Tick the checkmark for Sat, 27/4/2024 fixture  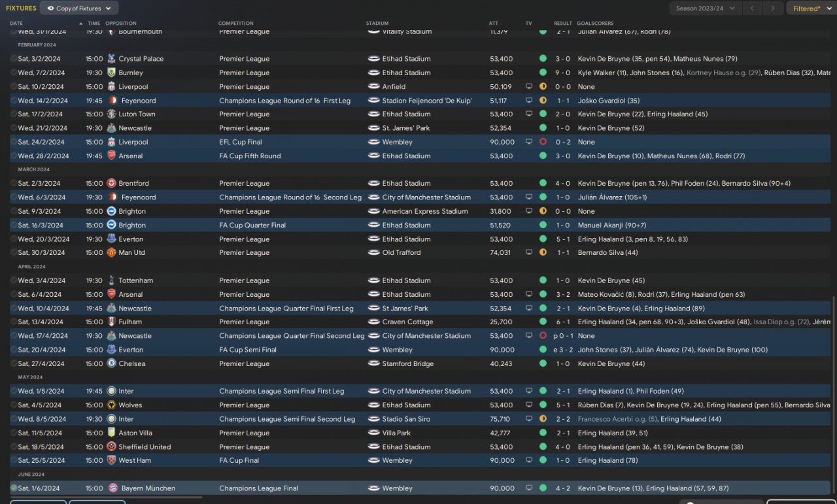point(13,364)
